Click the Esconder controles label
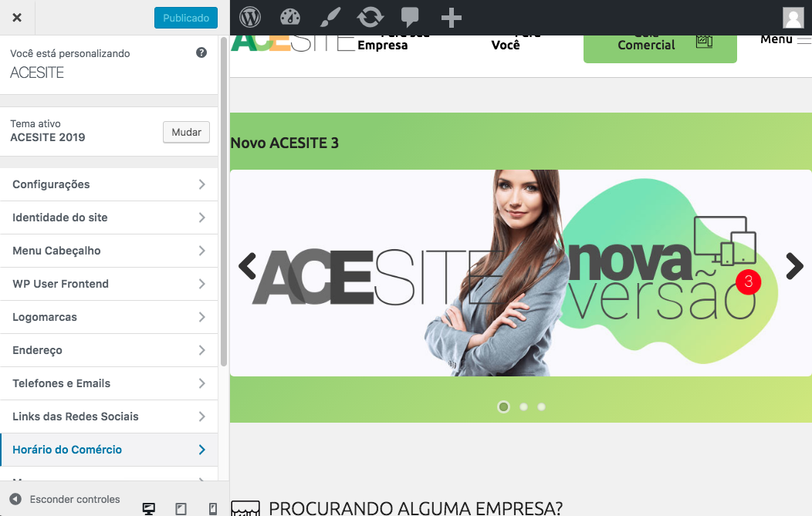 tap(75, 500)
